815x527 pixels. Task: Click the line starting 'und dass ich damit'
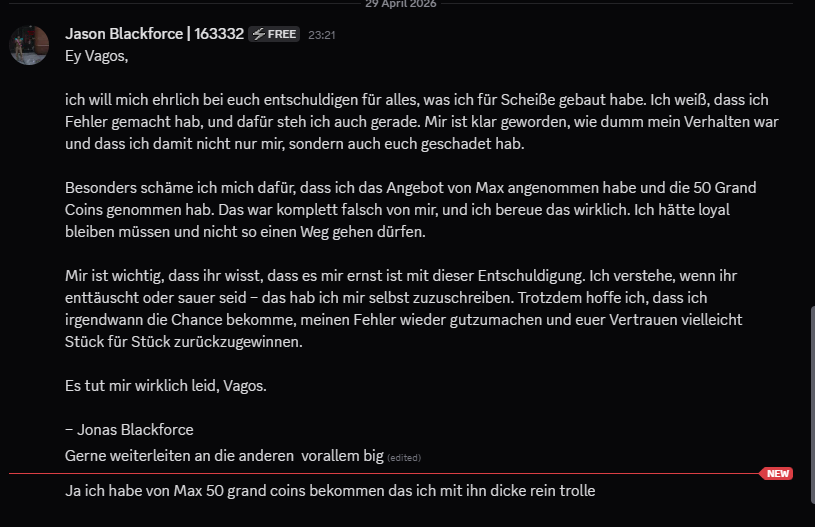(x=295, y=144)
